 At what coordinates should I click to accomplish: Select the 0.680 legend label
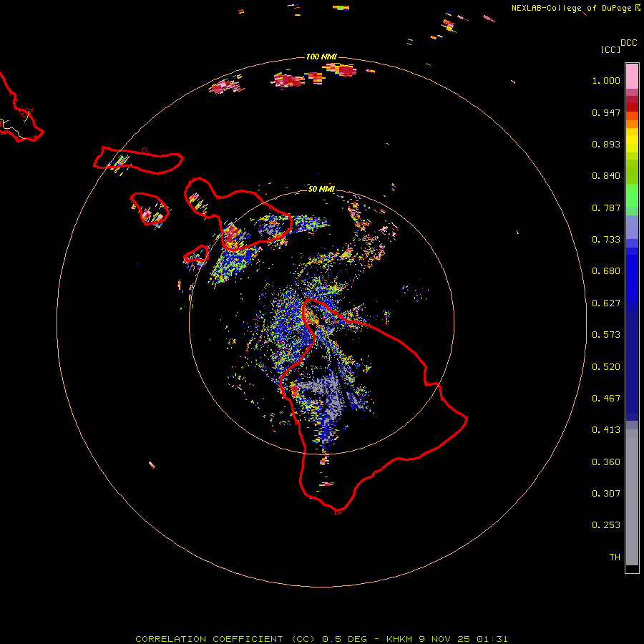[606, 271]
